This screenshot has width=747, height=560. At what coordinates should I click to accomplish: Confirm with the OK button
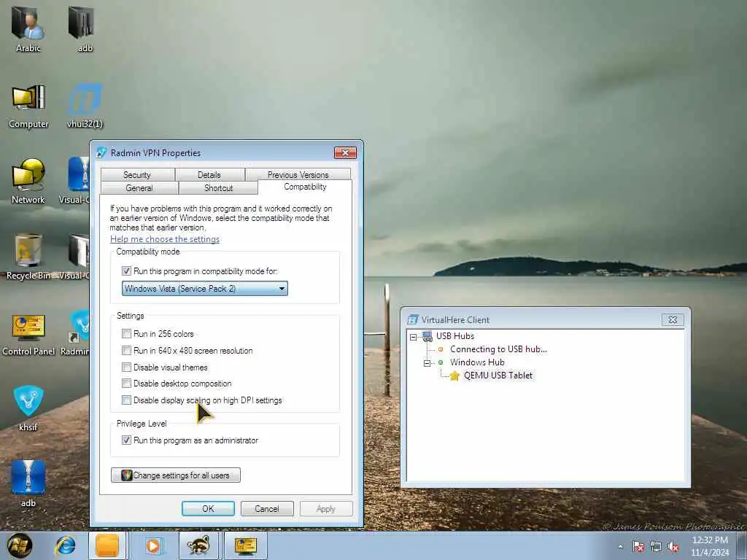208,508
